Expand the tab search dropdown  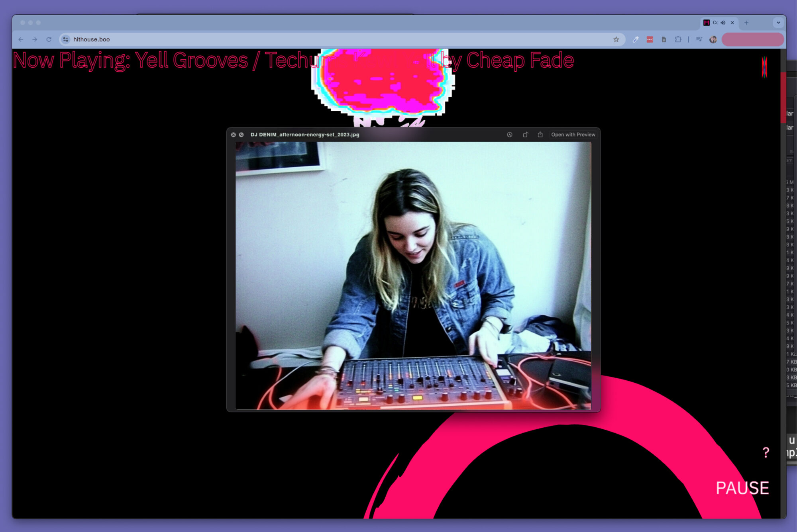pos(778,23)
